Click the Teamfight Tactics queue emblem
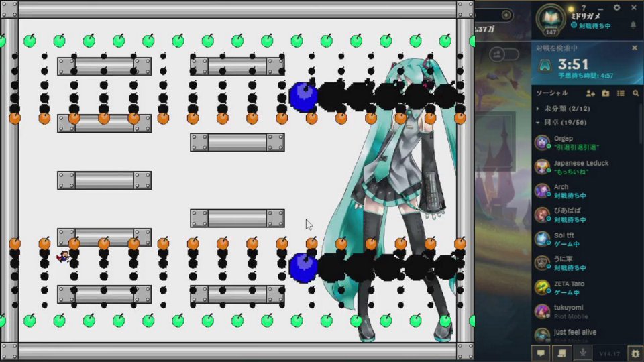This screenshot has height=362, width=644. click(545, 66)
